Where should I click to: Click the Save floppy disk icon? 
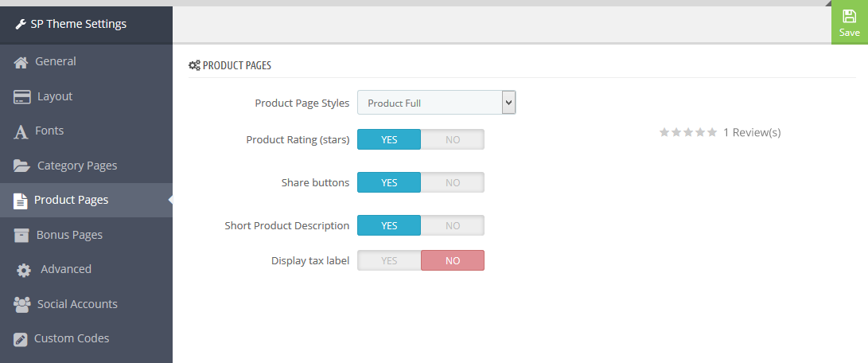(849, 16)
